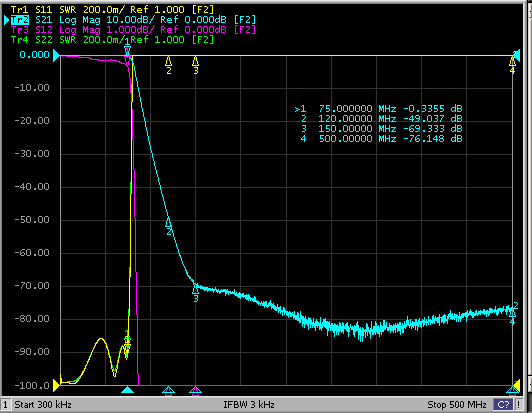Click cyan marker 3 on S21 curve

tap(195, 289)
